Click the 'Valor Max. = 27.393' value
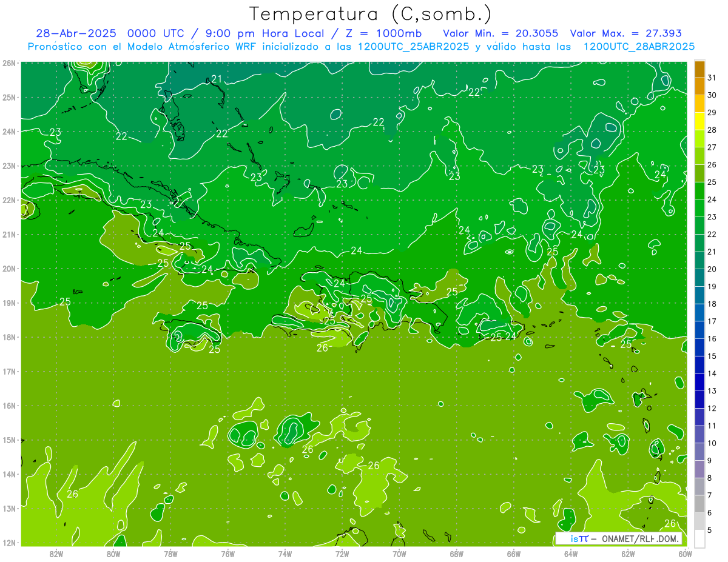728x562 pixels. pos(626,33)
